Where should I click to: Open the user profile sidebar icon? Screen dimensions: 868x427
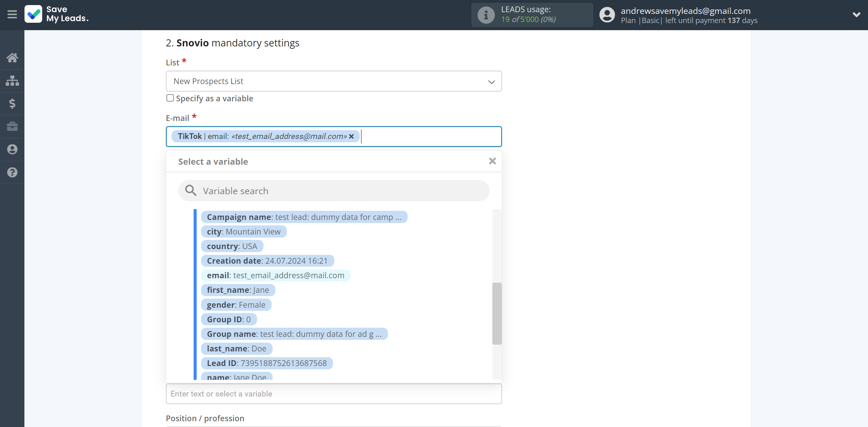pos(12,149)
